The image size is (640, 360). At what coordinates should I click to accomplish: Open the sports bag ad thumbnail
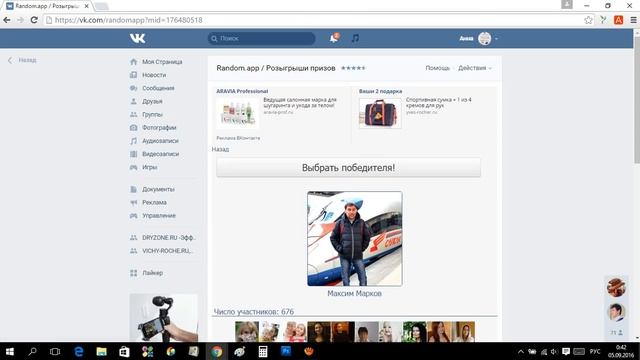(x=380, y=113)
